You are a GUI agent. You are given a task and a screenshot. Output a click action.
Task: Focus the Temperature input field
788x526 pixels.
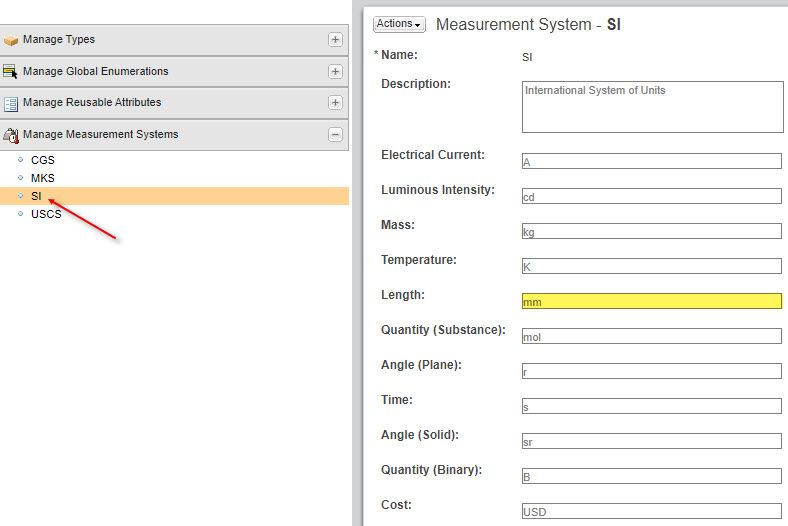pos(651,266)
